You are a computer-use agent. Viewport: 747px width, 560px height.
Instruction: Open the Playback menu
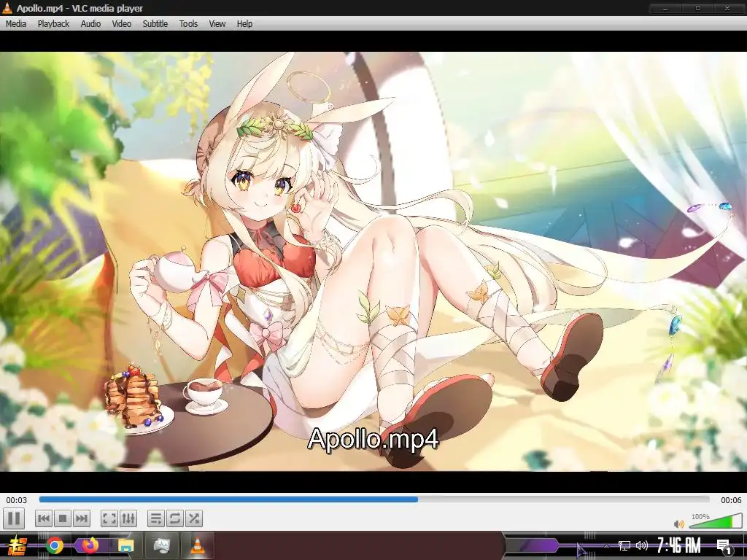coord(53,24)
